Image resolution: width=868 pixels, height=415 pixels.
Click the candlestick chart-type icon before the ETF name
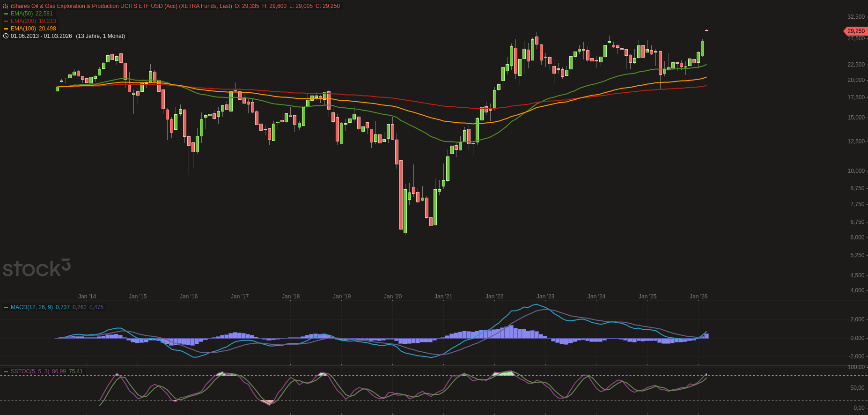(x=6, y=6)
